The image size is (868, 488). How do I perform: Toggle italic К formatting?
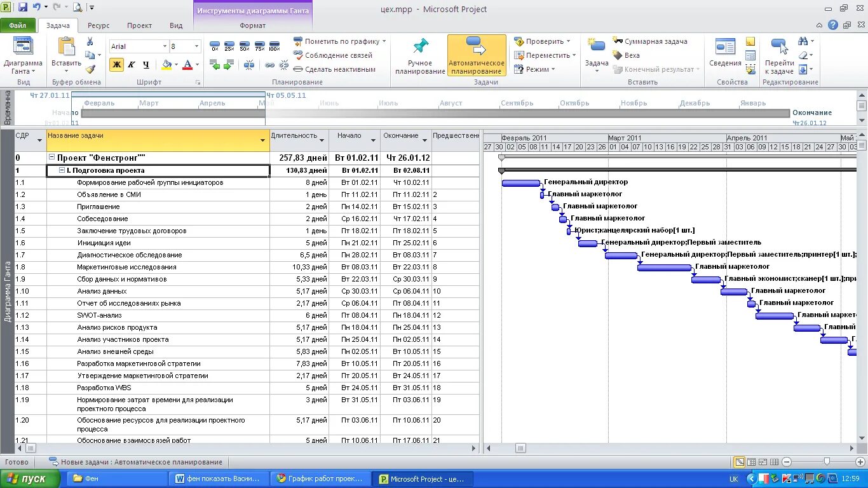[x=132, y=64]
